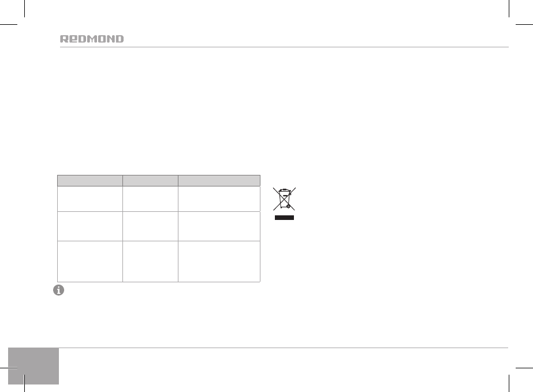Click the second-row, last-column body cell
533x392 pixels.
click(x=219, y=226)
